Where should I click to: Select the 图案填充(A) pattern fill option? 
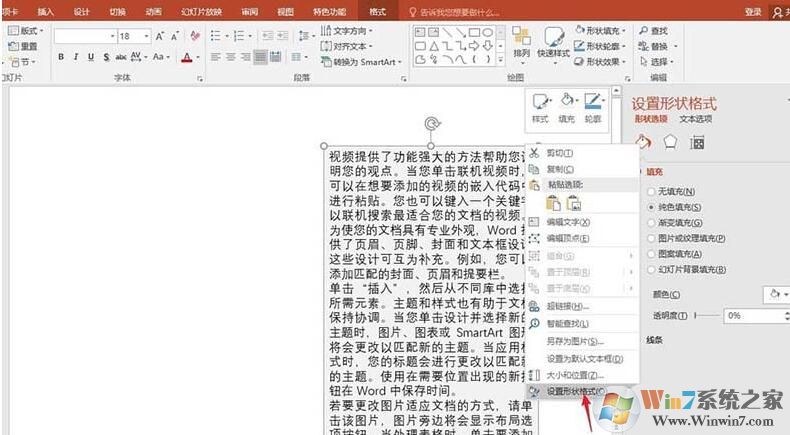(x=651, y=254)
